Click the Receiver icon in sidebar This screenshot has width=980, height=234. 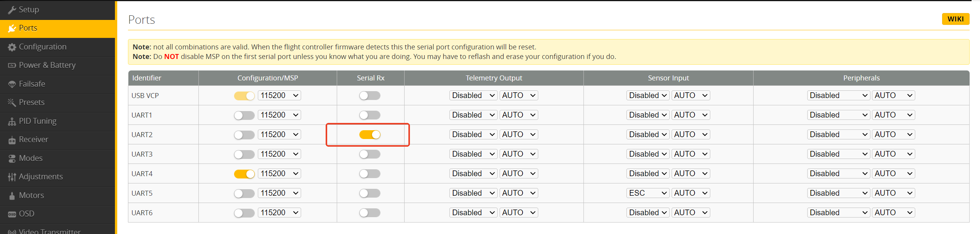12,140
